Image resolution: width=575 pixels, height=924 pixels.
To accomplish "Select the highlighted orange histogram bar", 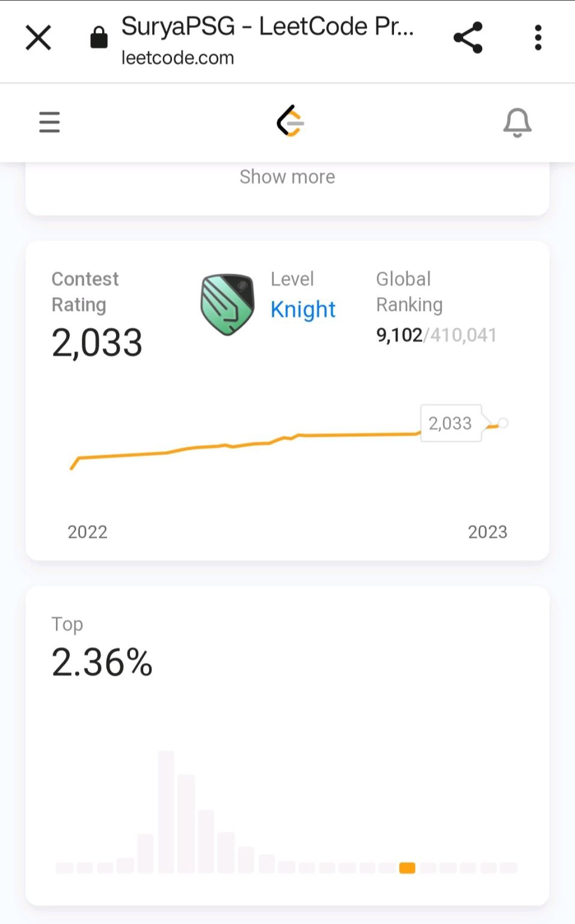I will [x=407, y=867].
